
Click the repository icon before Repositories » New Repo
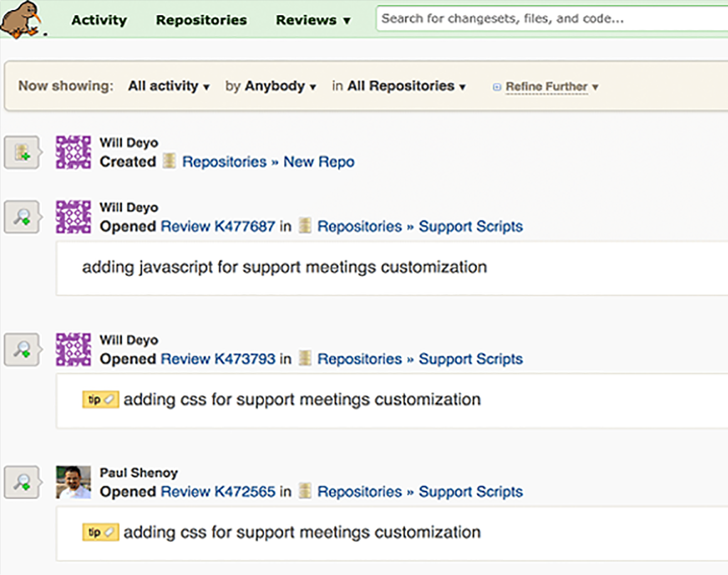pyautogui.click(x=169, y=162)
